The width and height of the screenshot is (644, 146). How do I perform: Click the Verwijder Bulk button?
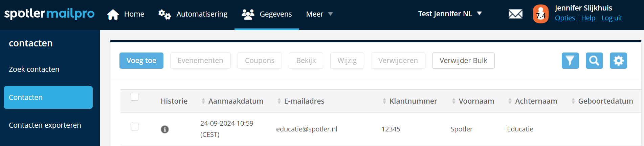point(463,61)
